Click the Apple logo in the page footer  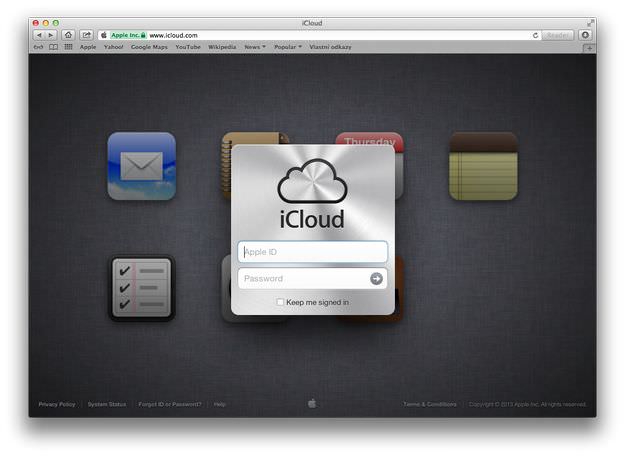312,403
